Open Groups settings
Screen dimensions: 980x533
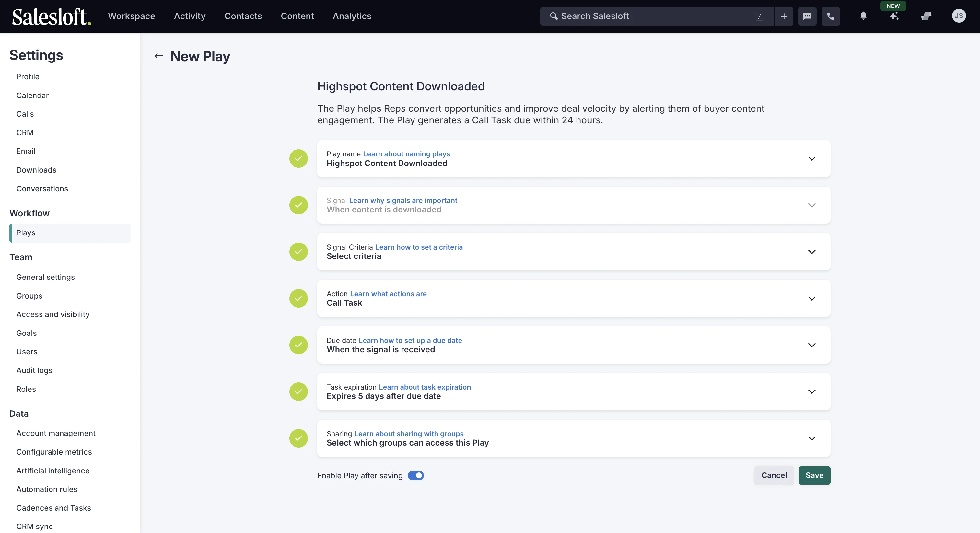pyautogui.click(x=29, y=296)
